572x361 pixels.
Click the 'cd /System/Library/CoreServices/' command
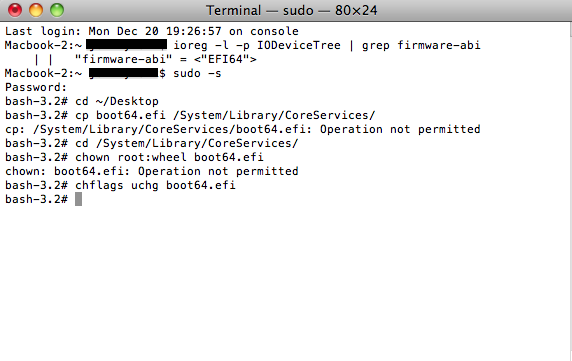[187, 143]
